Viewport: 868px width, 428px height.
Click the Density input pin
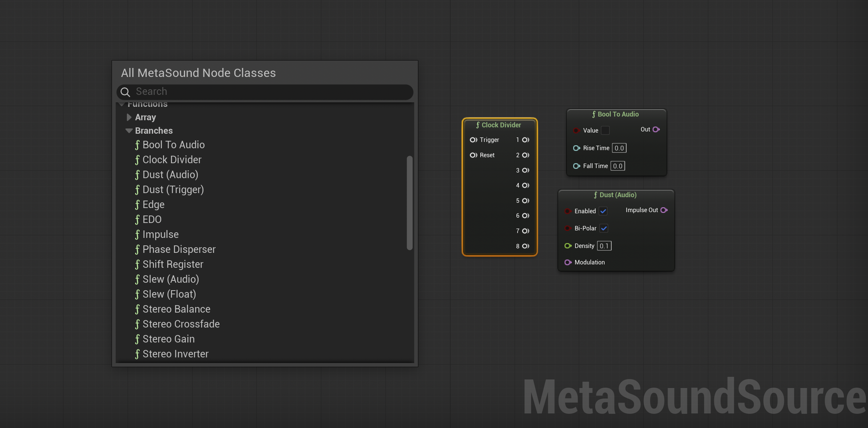568,246
